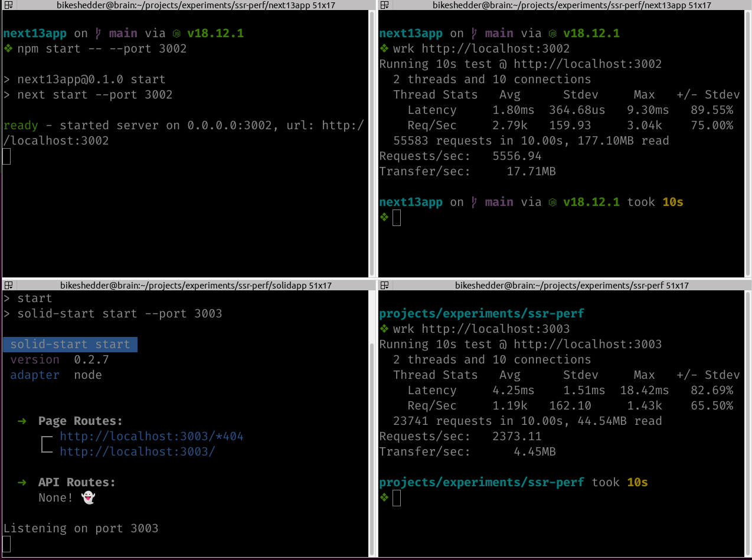Viewport: 752px width, 560px height.
Task: Click the Latency average '1.80ms'
Action: tap(514, 110)
